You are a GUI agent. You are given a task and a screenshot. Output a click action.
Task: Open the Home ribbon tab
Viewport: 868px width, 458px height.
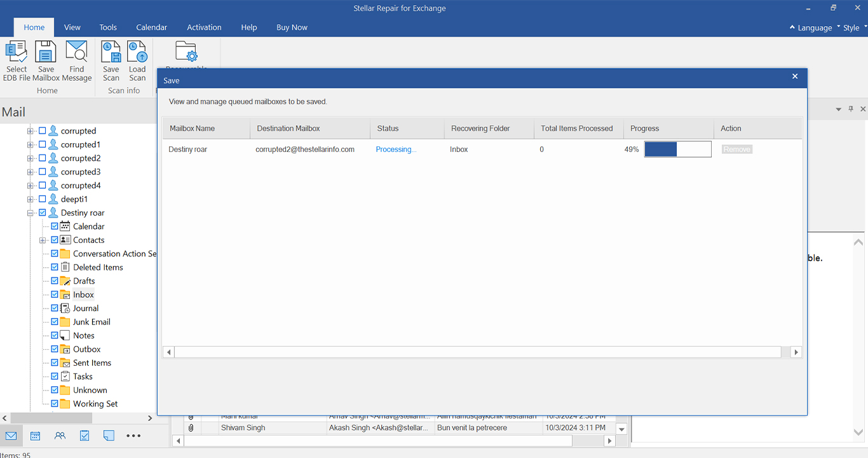[x=34, y=27]
